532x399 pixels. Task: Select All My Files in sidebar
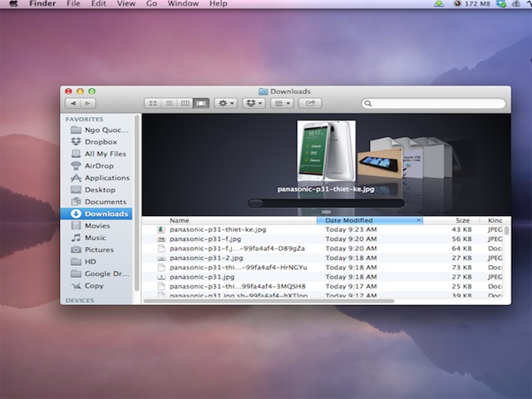(98, 154)
